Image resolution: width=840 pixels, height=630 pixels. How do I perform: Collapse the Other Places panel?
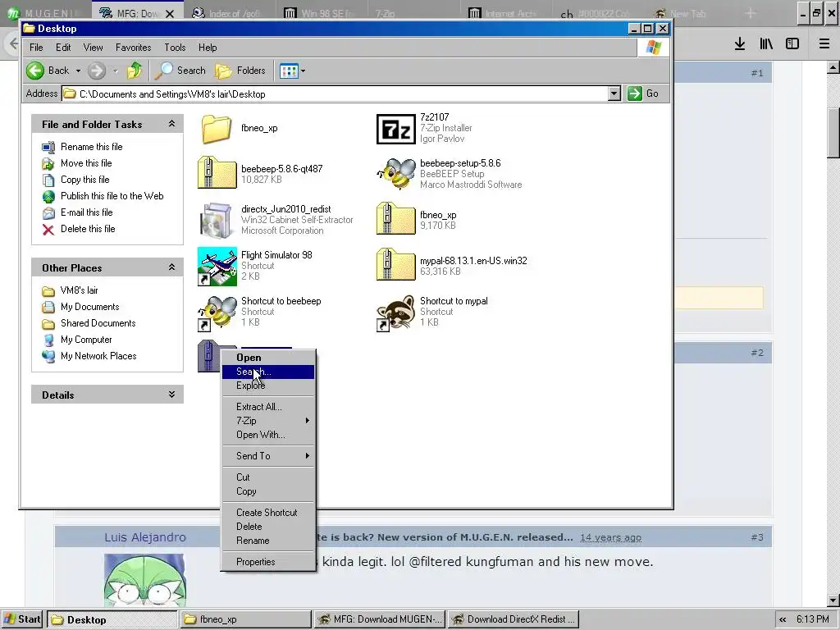[171, 267]
